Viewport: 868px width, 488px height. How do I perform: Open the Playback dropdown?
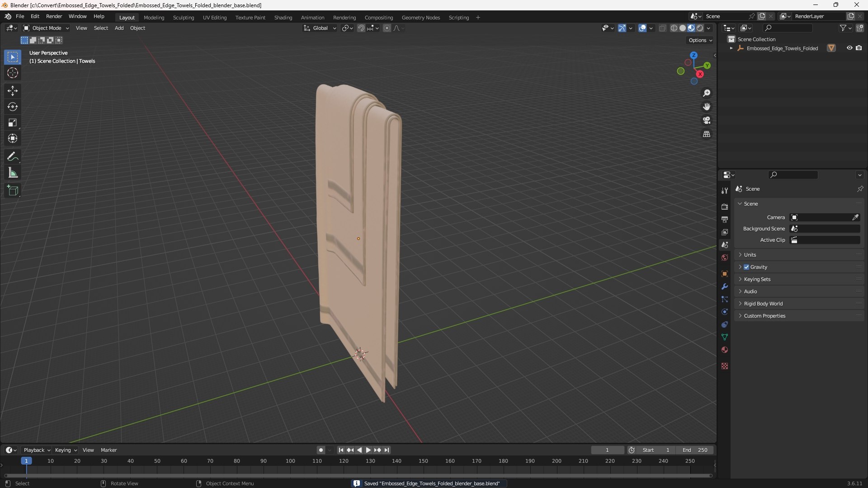37,450
